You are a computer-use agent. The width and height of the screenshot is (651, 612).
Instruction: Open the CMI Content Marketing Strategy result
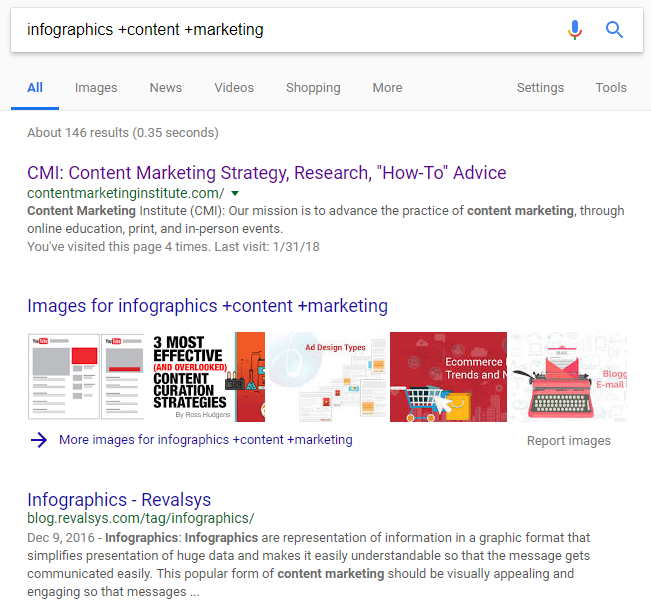click(x=267, y=173)
